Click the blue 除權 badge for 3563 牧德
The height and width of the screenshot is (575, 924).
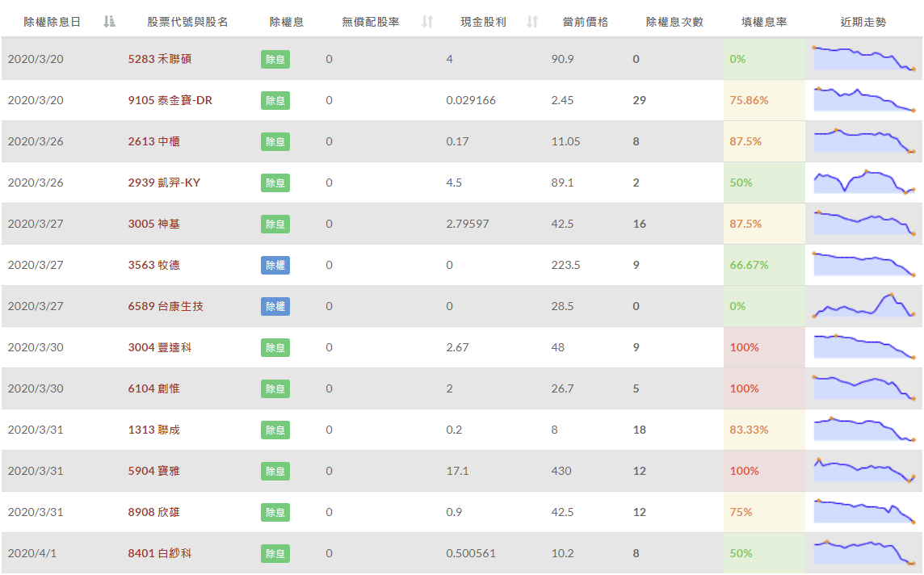click(275, 266)
